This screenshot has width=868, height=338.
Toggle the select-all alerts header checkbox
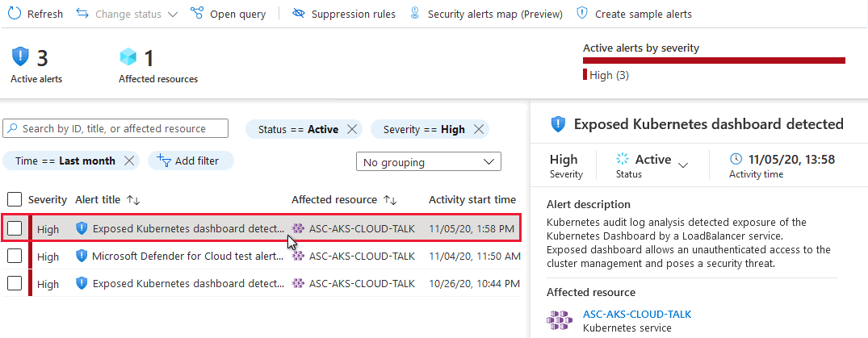[15, 199]
